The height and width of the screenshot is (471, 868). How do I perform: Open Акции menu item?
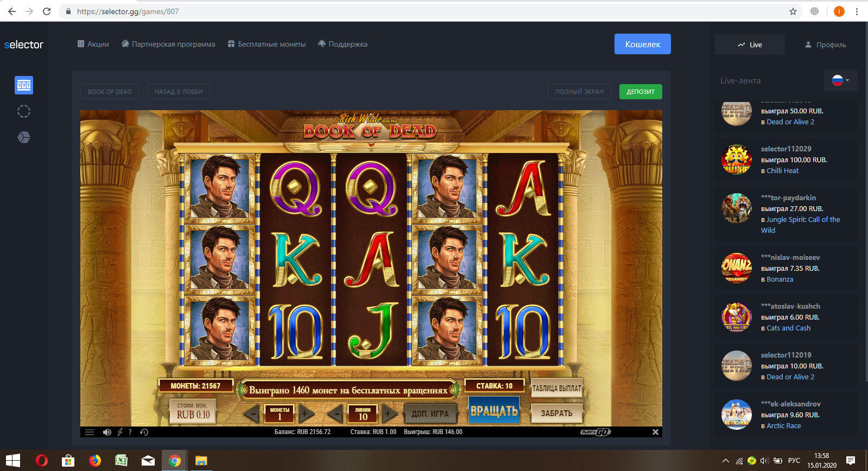click(93, 44)
